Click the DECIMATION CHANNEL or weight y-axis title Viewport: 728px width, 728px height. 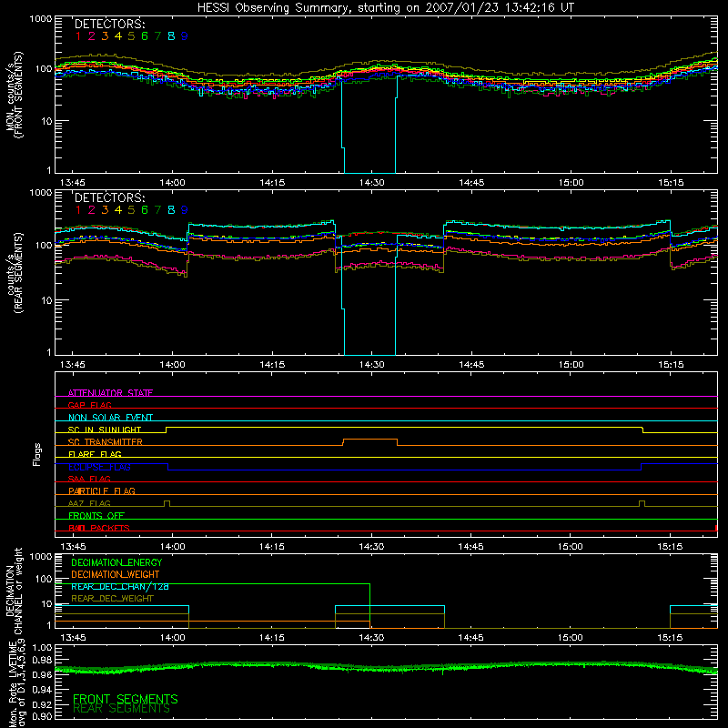tap(15, 591)
